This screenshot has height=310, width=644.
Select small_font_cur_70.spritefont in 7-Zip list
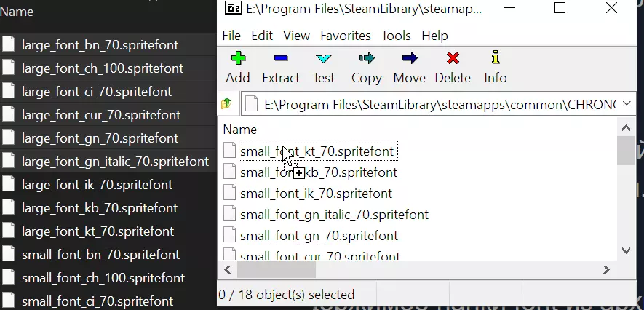click(320, 255)
